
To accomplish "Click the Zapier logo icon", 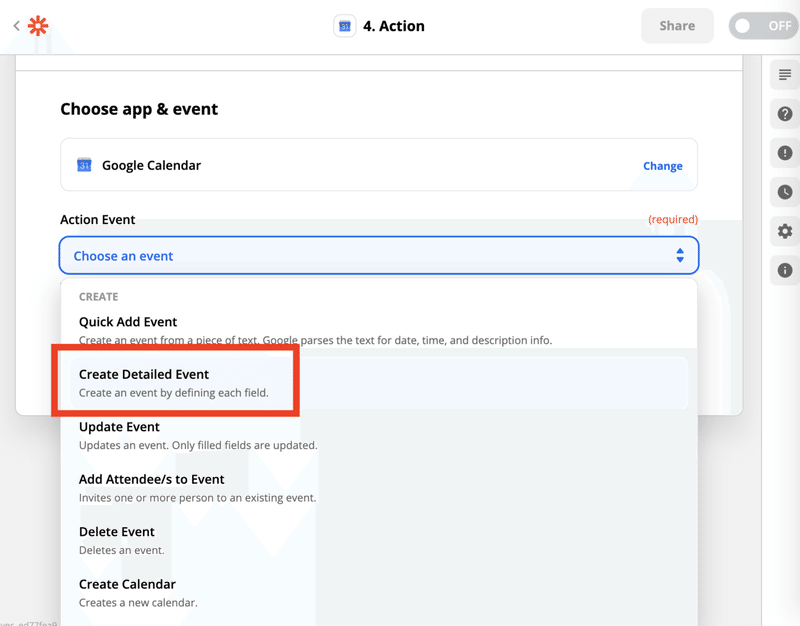I will [x=38, y=26].
